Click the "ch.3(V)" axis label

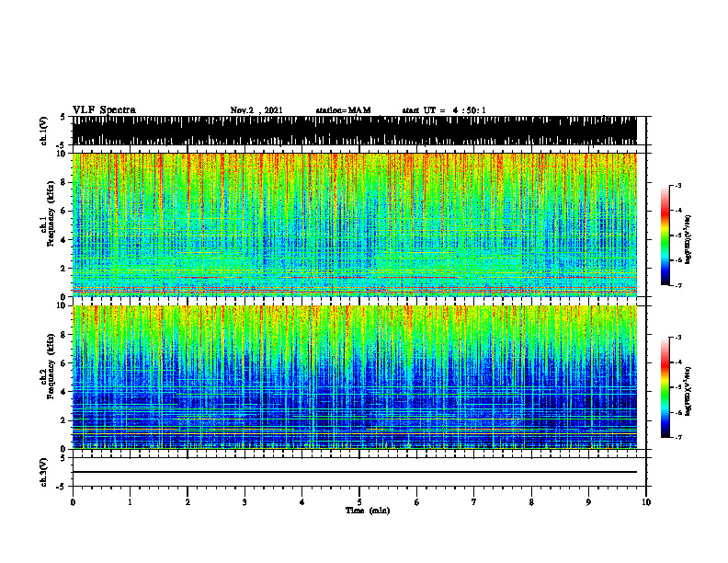[44, 472]
